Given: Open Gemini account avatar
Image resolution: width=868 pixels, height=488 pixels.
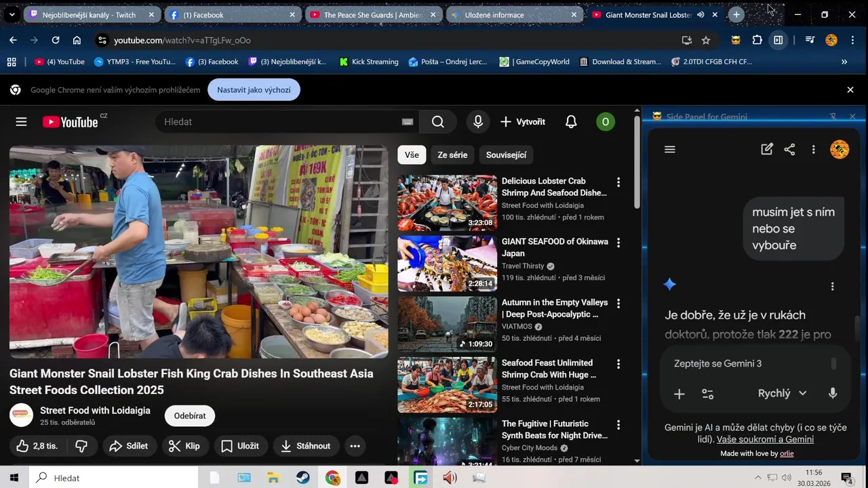Looking at the screenshot, I should 840,150.
